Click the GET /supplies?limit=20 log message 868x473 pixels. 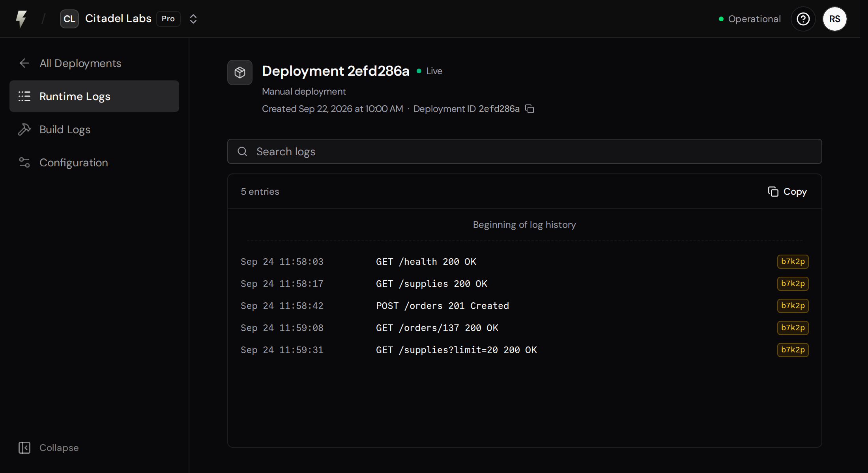click(x=456, y=350)
